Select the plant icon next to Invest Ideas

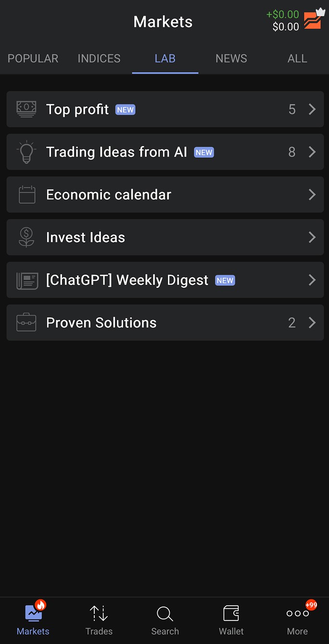[x=26, y=237]
